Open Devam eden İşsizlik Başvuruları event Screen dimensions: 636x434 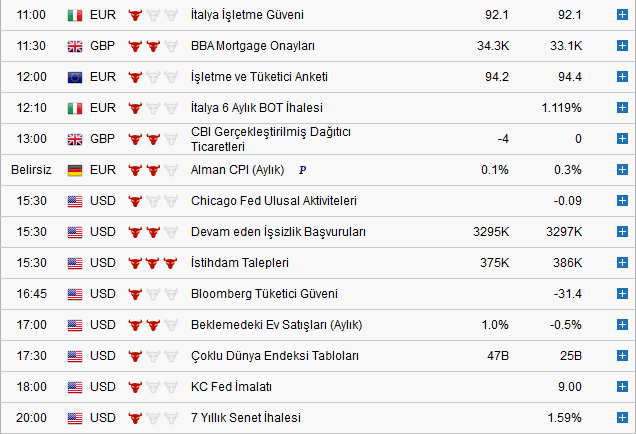(x=278, y=232)
